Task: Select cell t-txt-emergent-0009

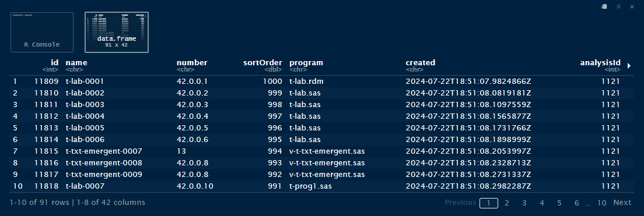Action: (x=104, y=175)
